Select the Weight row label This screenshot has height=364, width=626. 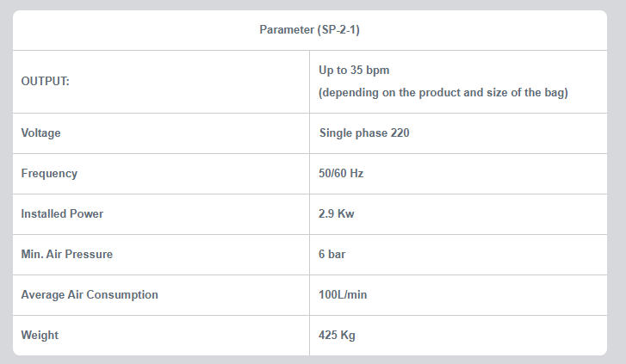(x=40, y=336)
